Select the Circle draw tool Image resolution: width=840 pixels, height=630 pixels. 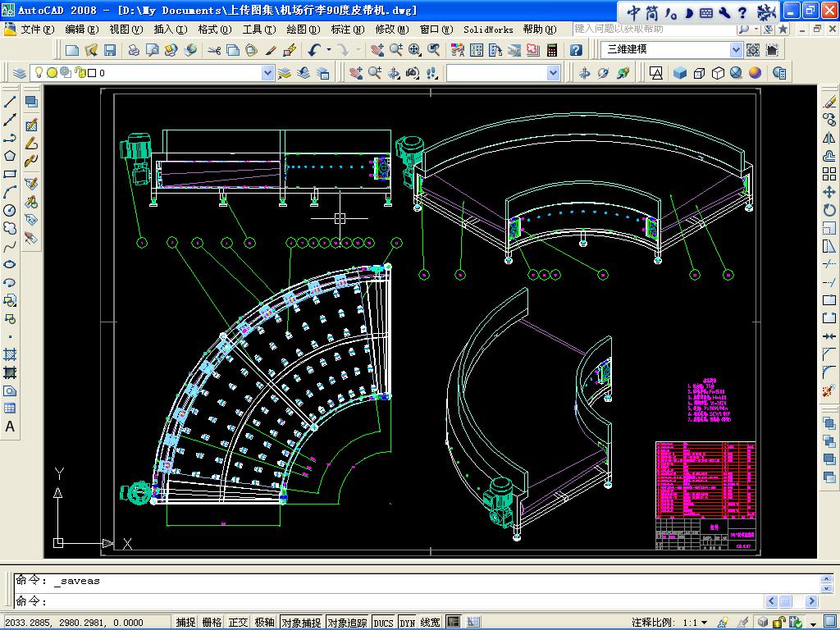click(x=10, y=210)
